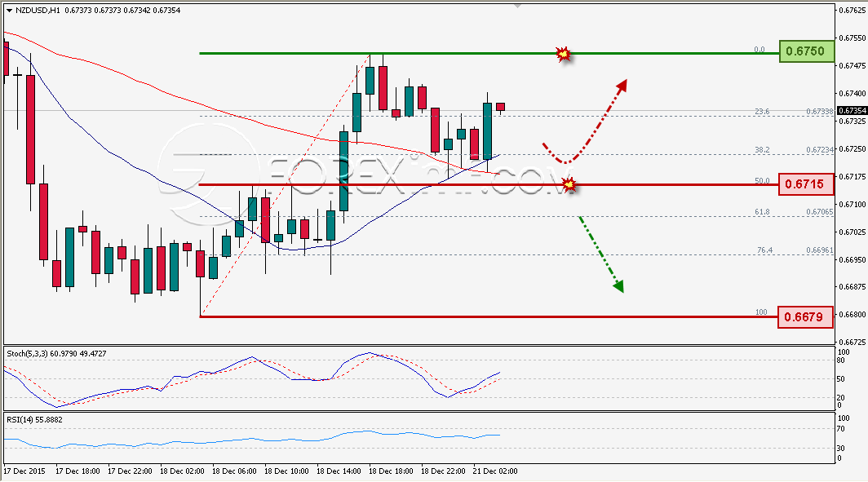Click the 0.6679 red price label
This screenshot has height=482, width=868.
click(805, 317)
